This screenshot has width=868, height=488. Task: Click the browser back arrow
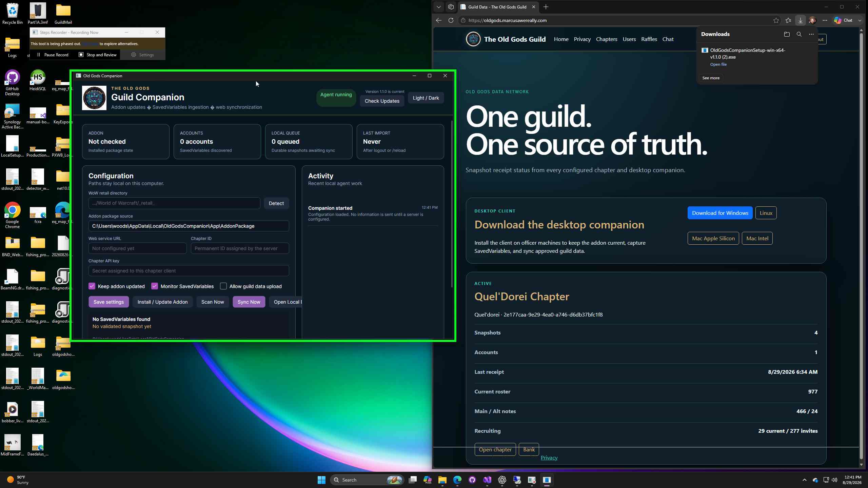tap(439, 20)
